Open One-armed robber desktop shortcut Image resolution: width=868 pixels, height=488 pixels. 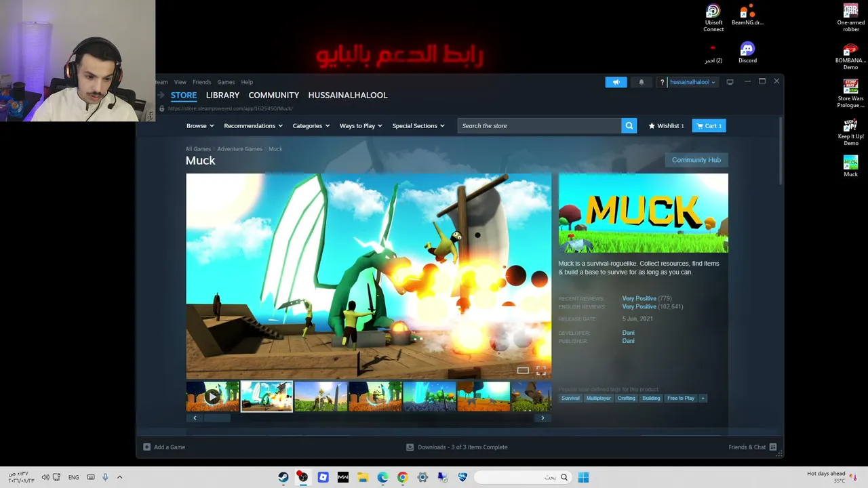tap(851, 18)
